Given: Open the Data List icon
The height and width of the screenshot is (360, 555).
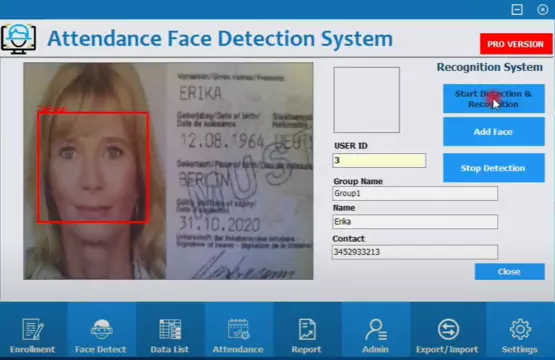Looking at the screenshot, I should point(170,329).
